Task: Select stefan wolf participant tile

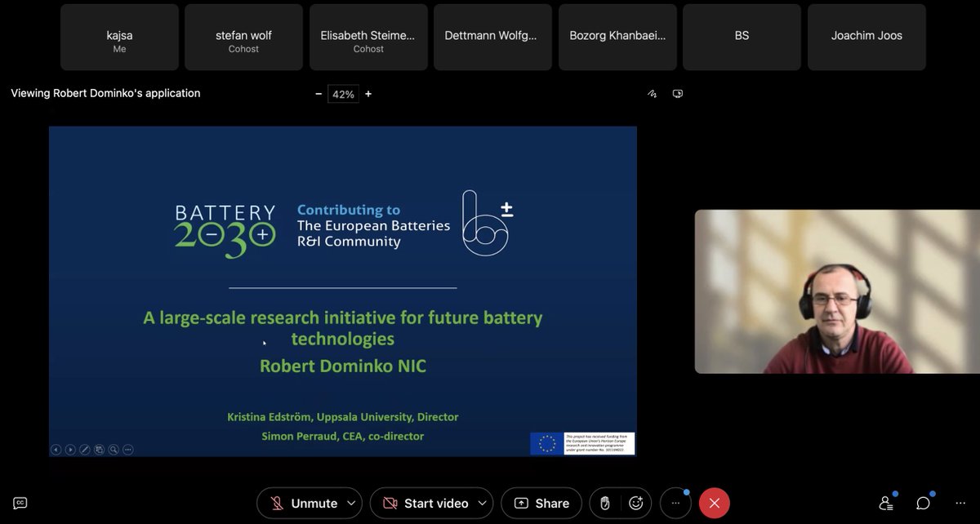Action: tap(243, 37)
